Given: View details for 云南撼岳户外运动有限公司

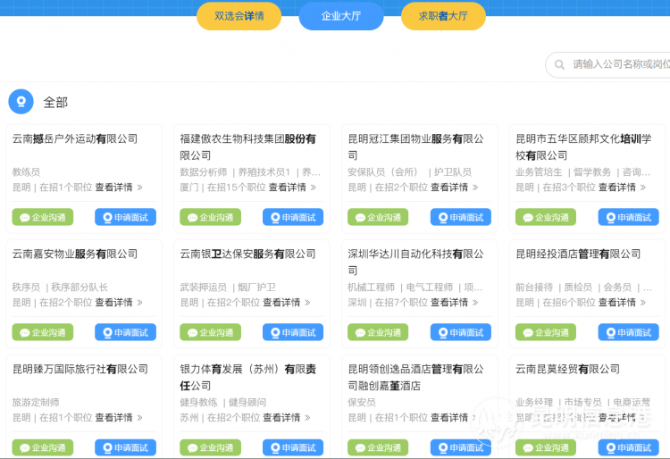Looking at the screenshot, I should [118, 187].
